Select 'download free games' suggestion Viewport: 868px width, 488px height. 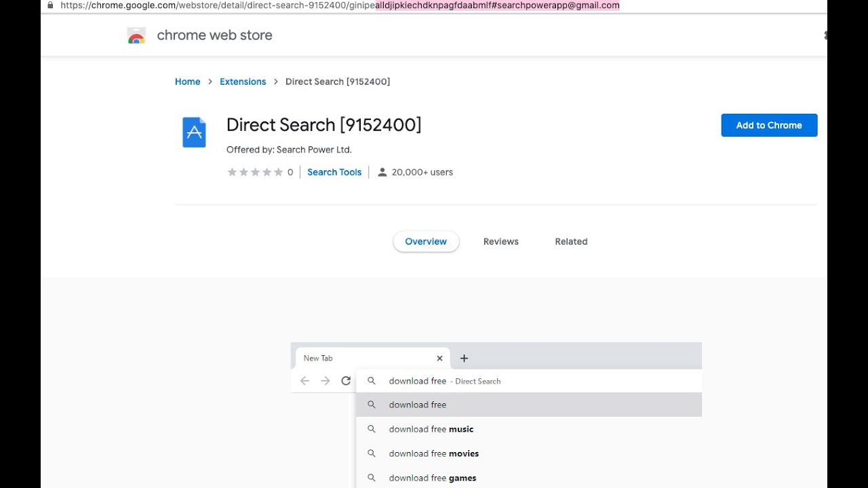tap(529, 478)
